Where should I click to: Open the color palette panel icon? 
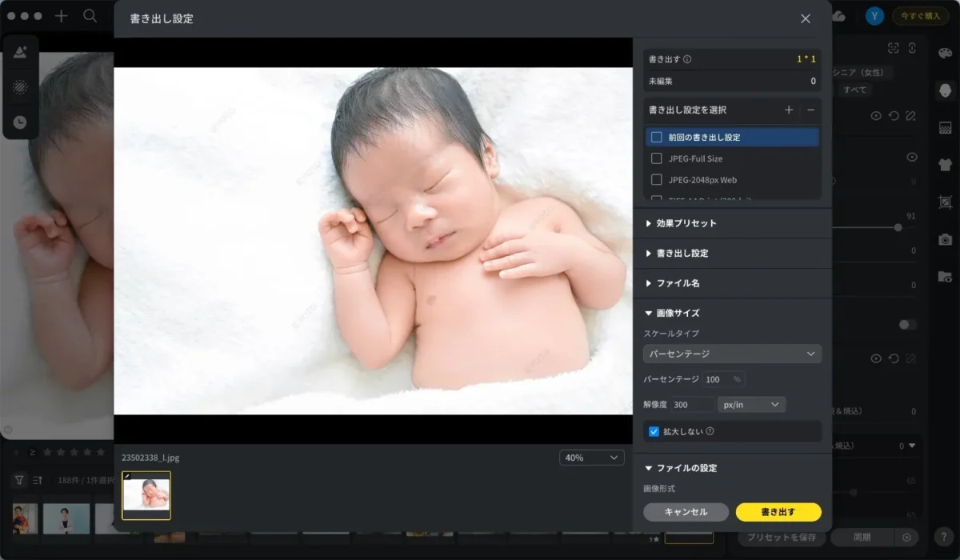945,53
